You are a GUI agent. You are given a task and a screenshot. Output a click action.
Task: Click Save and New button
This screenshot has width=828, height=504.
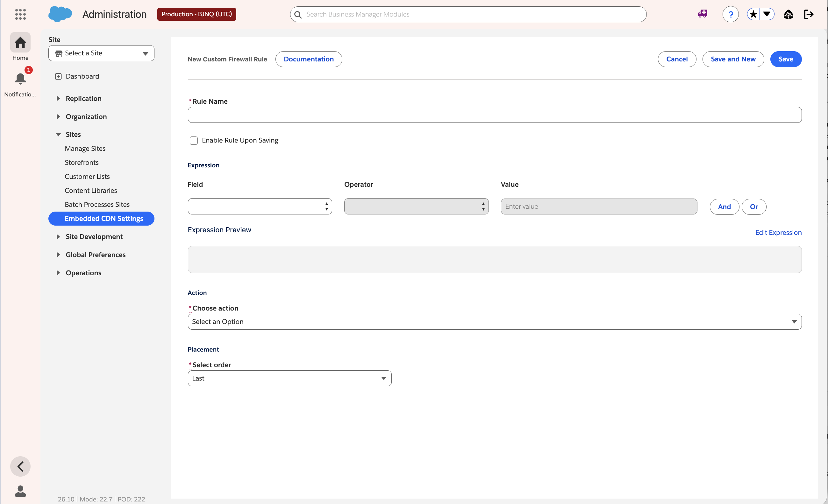(733, 59)
